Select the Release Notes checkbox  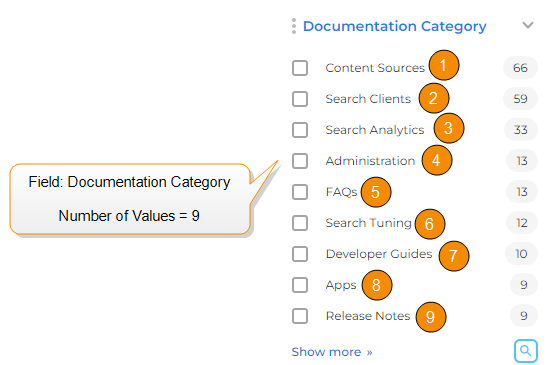(300, 316)
